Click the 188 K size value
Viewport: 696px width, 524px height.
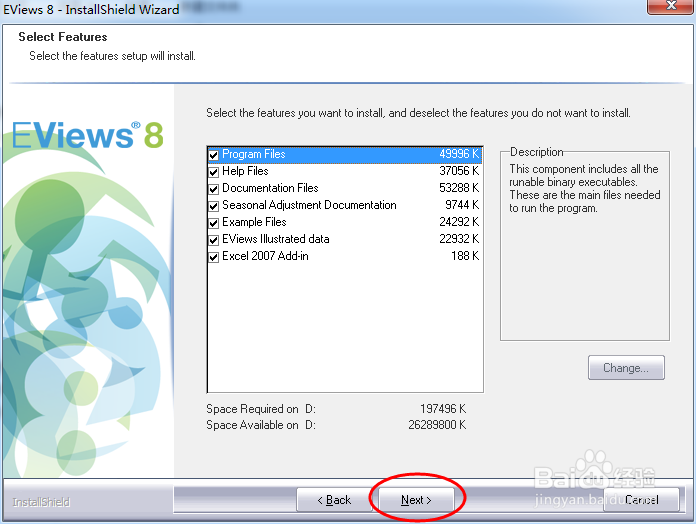465,256
